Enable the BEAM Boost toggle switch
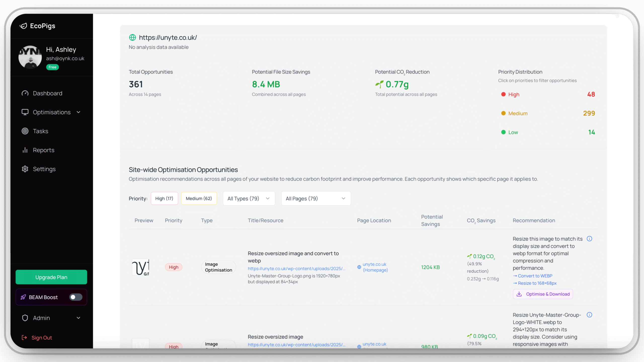The height and width of the screenshot is (362, 644). (x=76, y=297)
